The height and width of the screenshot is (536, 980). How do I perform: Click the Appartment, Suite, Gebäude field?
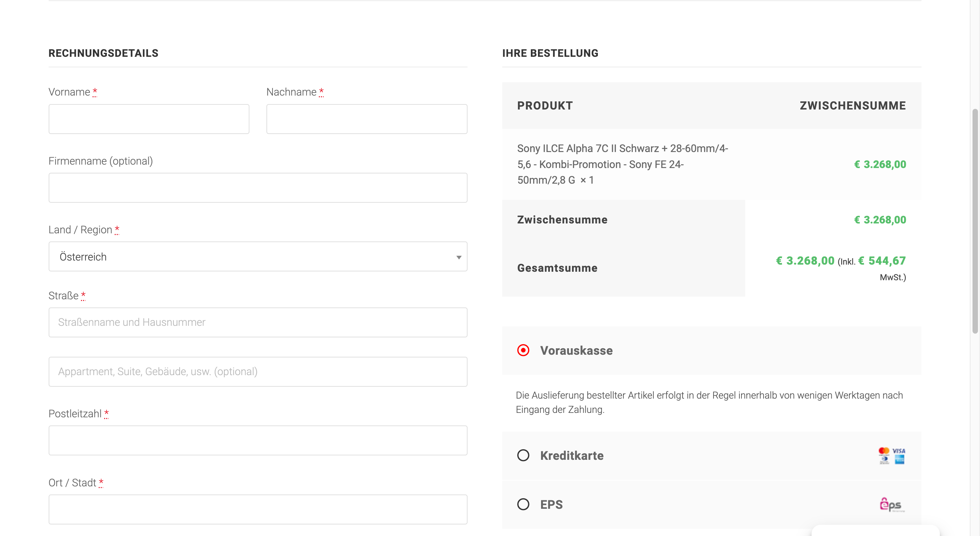pyautogui.click(x=258, y=372)
